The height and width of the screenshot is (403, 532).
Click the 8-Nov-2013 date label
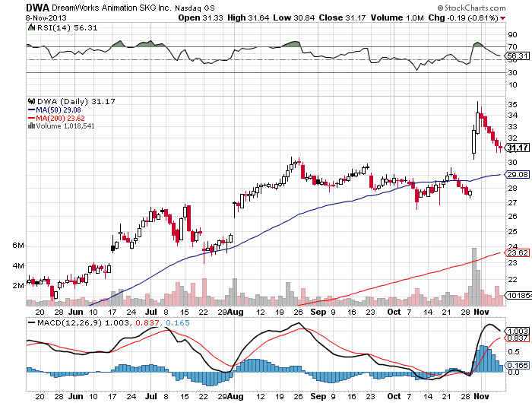tap(46, 18)
